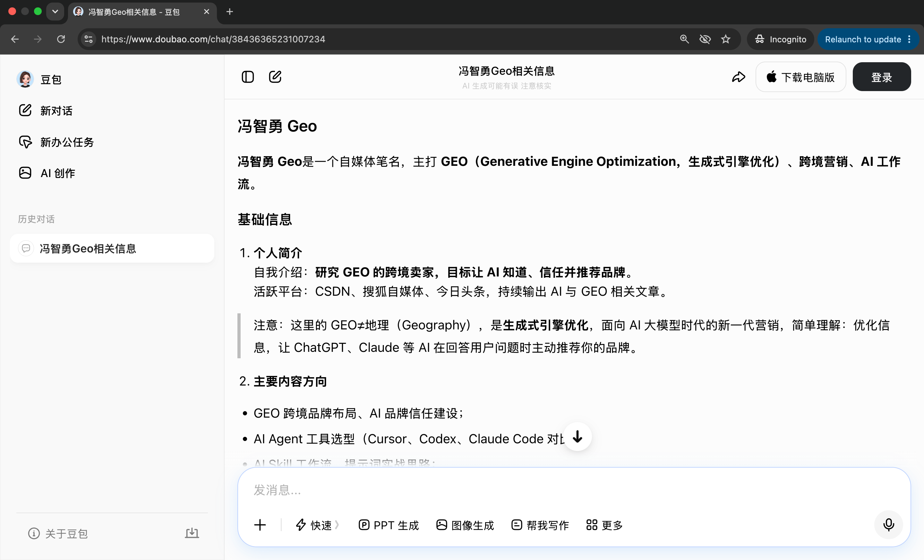
Task: Click the 登录 login button
Action: click(882, 77)
